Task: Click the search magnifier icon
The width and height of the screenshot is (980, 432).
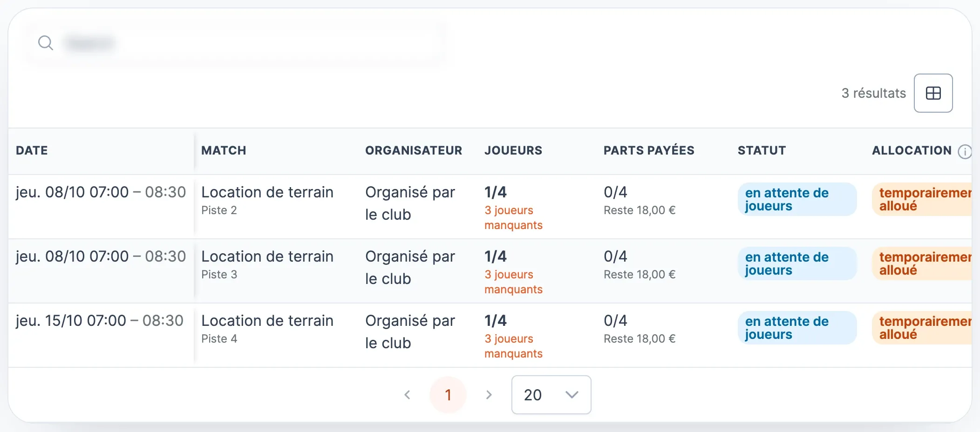Action: pos(46,43)
